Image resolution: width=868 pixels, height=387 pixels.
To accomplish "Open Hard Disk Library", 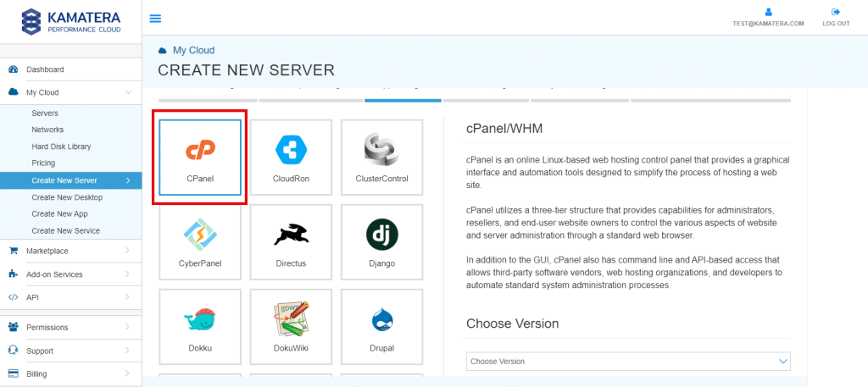I will click(x=61, y=147).
